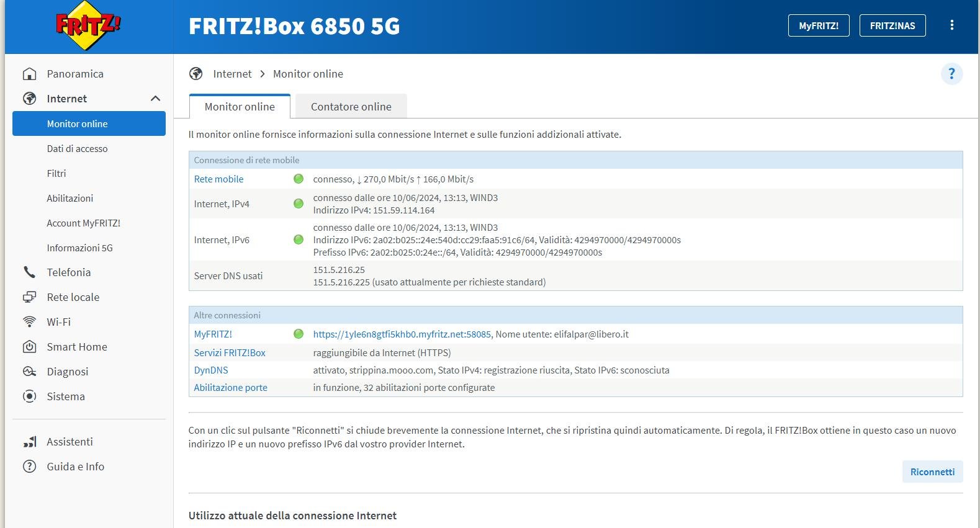Switch to the Contatore online tab

pos(351,107)
